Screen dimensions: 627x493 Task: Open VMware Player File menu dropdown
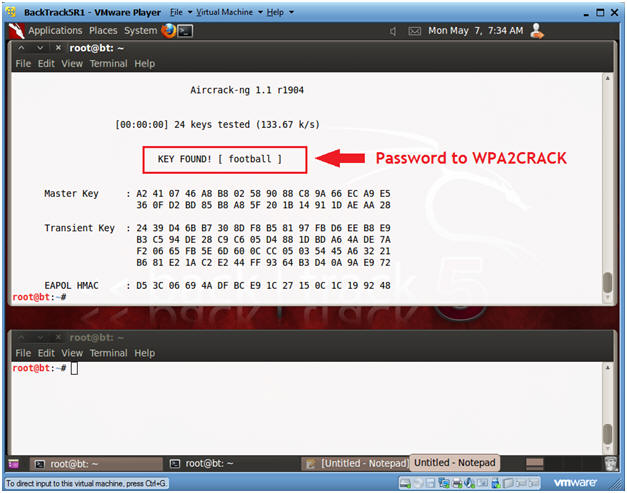coord(181,12)
